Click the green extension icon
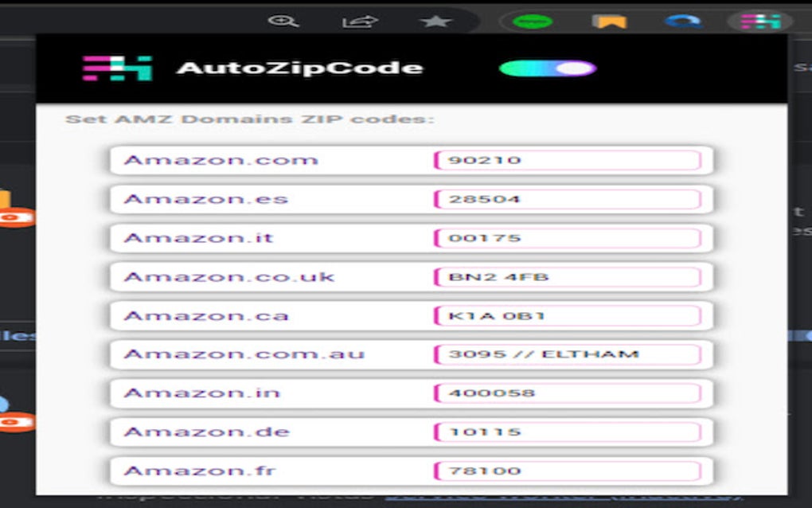 point(533,21)
